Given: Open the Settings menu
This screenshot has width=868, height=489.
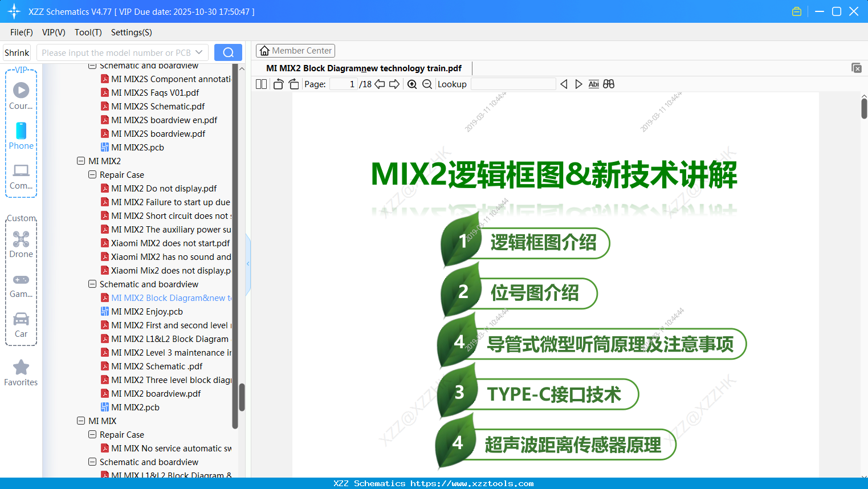Looking at the screenshot, I should pyautogui.click(x=131, y=32).
